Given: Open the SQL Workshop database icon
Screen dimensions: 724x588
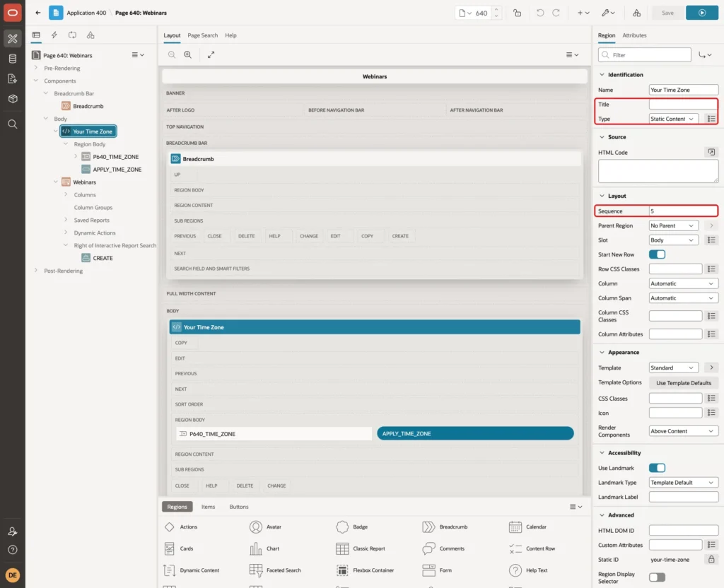Looking at the screenshot, I should pyautogui.click(x=13, y=59).
